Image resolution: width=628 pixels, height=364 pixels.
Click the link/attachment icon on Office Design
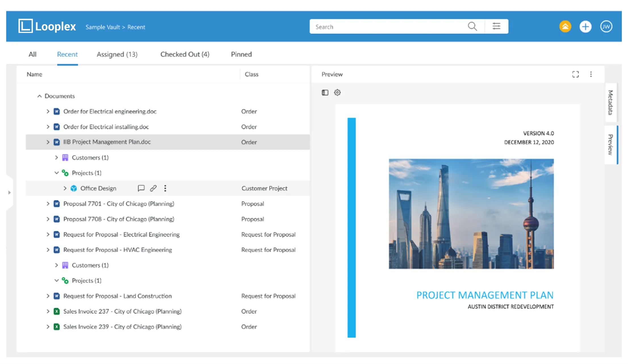tap(153, 188)
